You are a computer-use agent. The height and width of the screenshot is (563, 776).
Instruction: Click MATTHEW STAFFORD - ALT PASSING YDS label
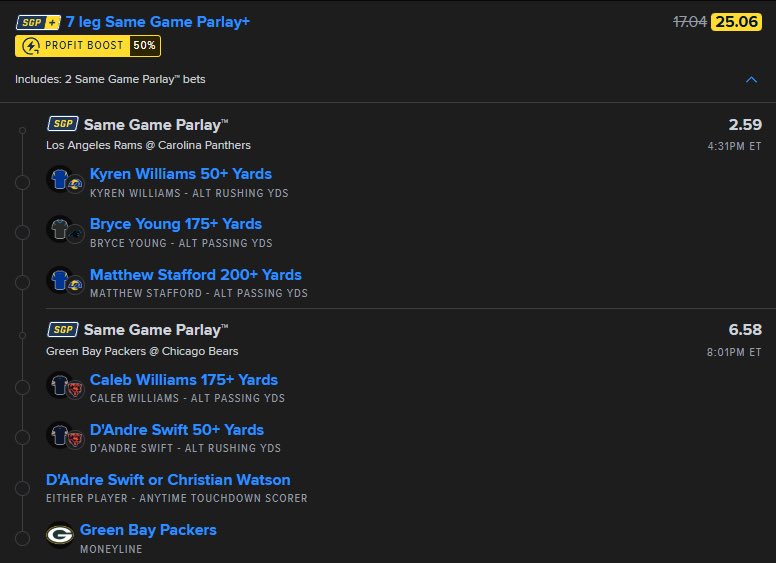point(199,293)
